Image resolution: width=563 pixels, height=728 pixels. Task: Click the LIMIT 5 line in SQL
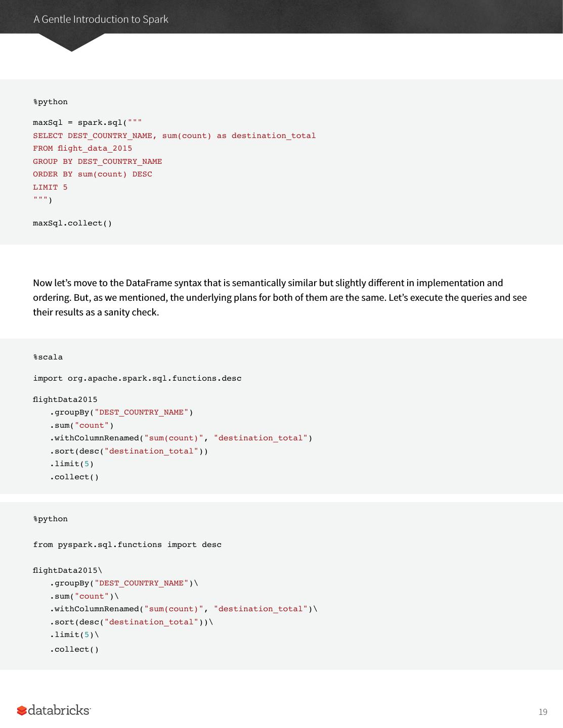coord(50,188)
